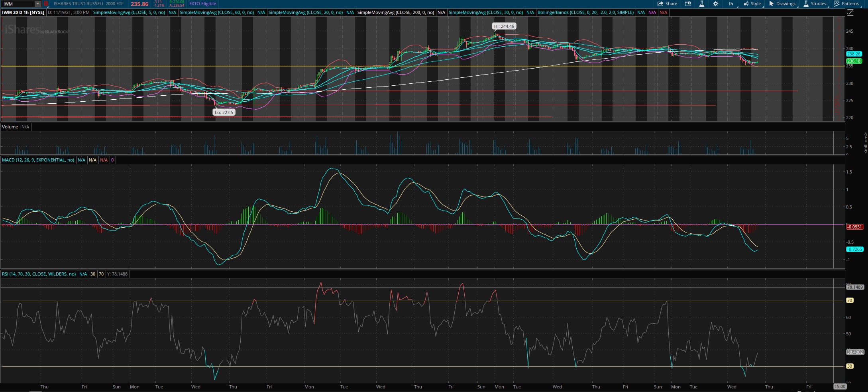Select the MACD study header label
Image resolution: width=868 pixels, height=392 pixels.
click(x=38, y=160)
